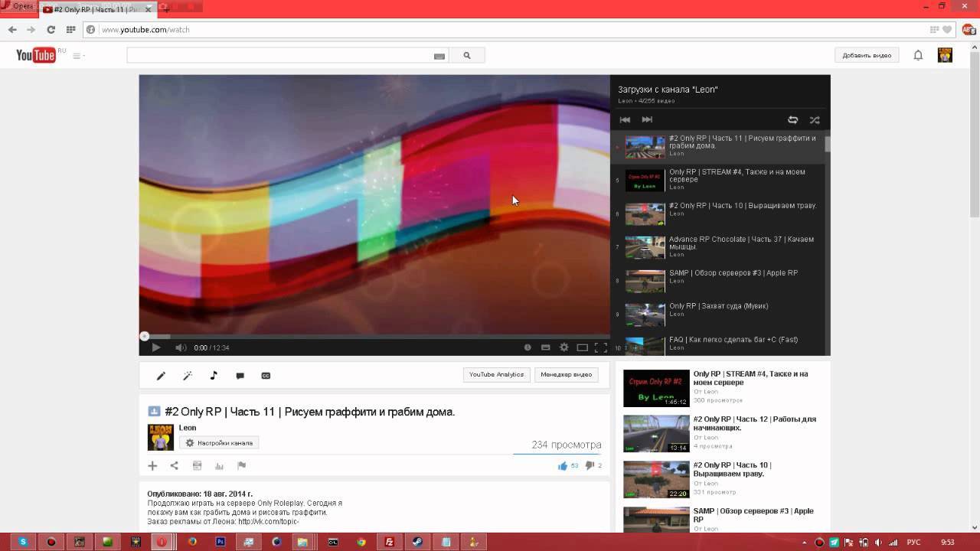Open on-screen keyboard icon in search

[x=439, y=56]
